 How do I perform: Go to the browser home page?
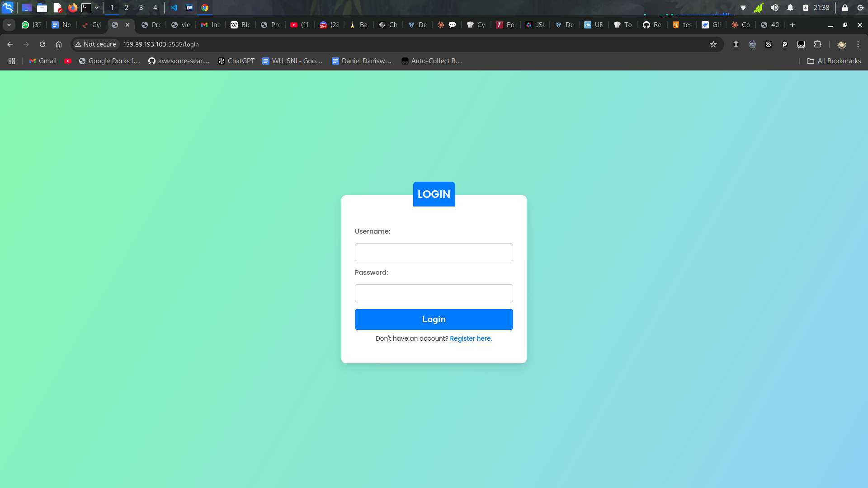[59, 44]
